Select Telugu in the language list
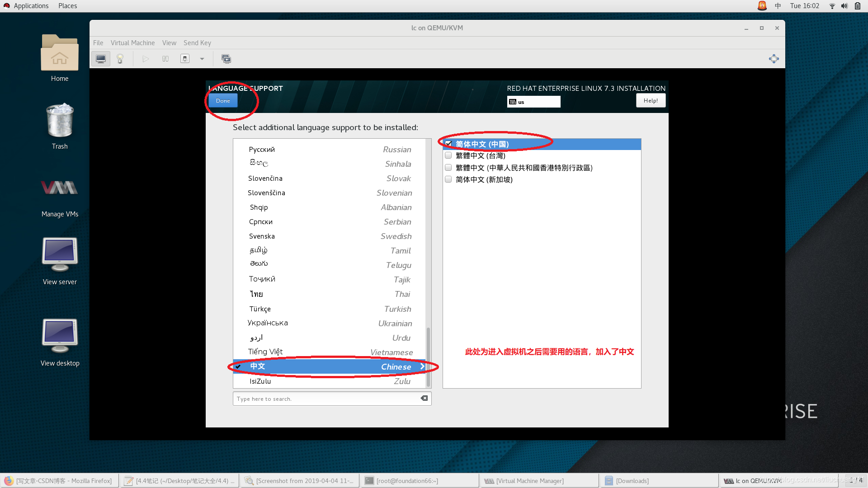The width and height of the screenshot is (868, 488). coord(330,265)
